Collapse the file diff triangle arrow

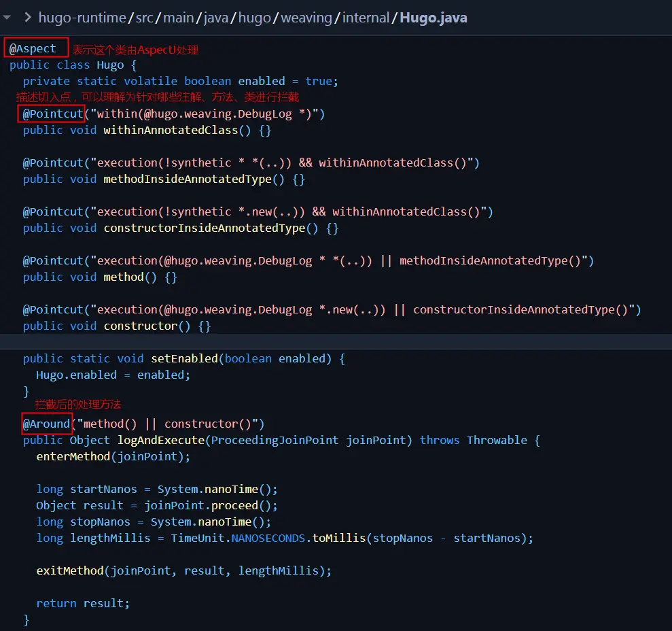(7, 18)
